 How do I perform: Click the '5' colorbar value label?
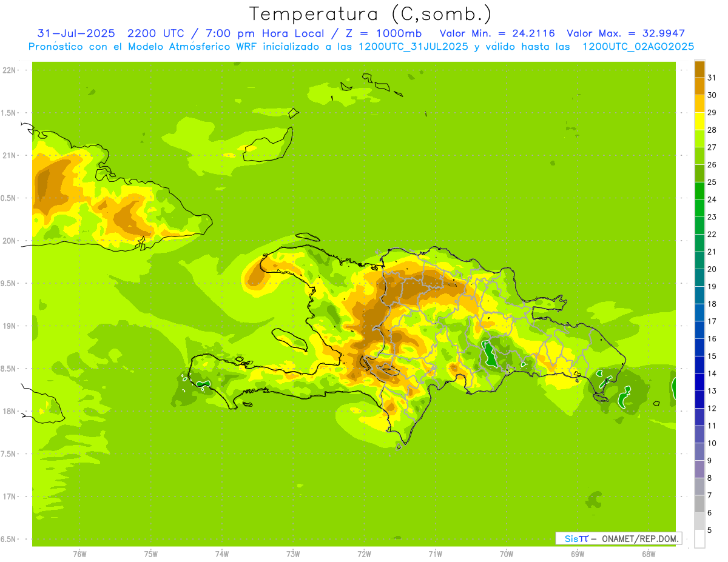click(x=710, y=530)
